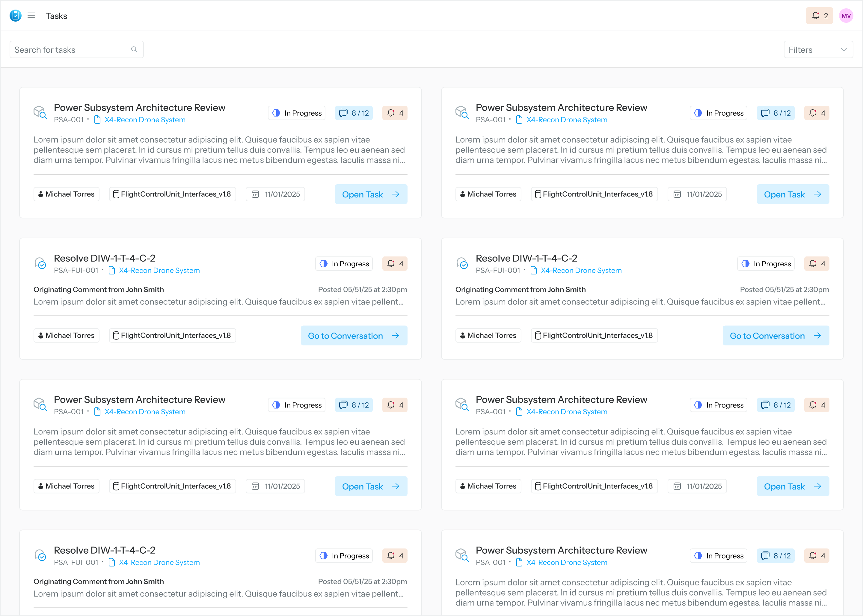Open the MV profile avatar
This screenshot has height=616, width=863.
pyautogui.click(x=846, y=16)
